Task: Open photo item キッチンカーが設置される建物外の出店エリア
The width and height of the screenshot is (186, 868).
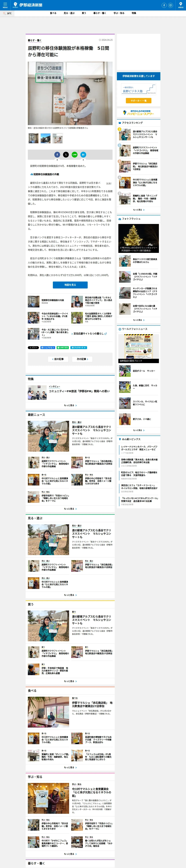Action: tap(138, 293)
